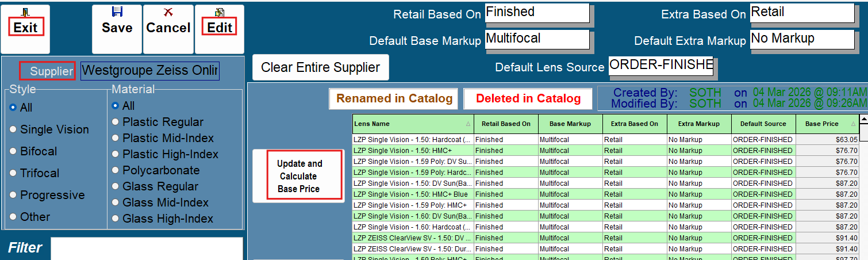This screenshot has height=260, width=868.
Task: Open the Retail Based On dropdown
Action: click(x=537, y=13)
